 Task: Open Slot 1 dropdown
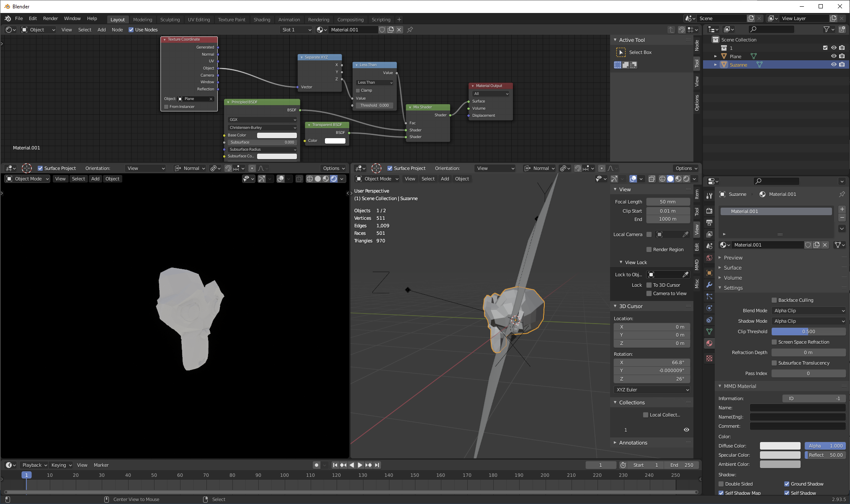click(x=296, y=30)
